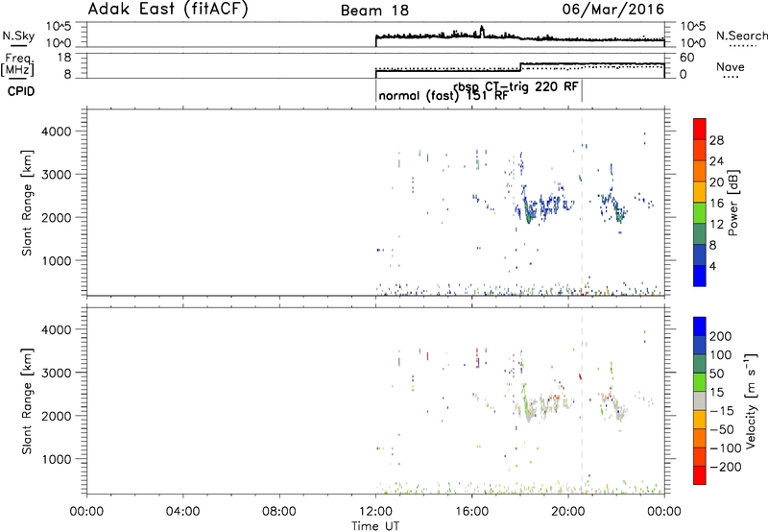Click the '-50' Velocity colorbar tick

click(722, 429)
